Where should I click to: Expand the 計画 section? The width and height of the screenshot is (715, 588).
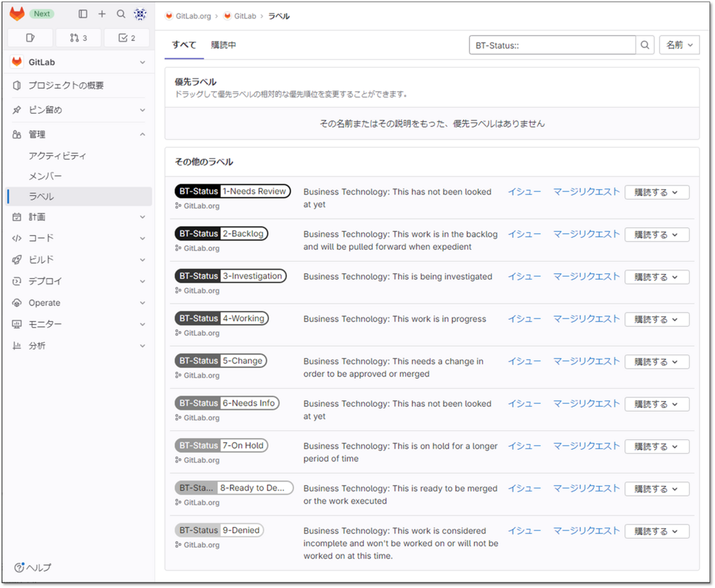[79, 217]
